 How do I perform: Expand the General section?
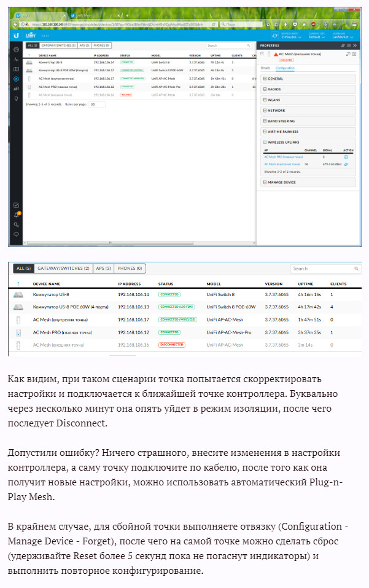click(x=308, y=79)
